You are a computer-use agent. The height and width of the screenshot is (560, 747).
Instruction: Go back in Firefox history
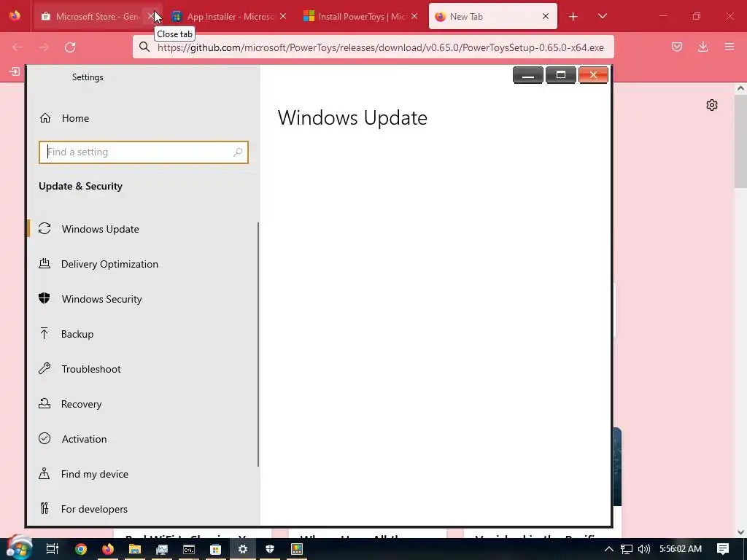click(18, 47)
